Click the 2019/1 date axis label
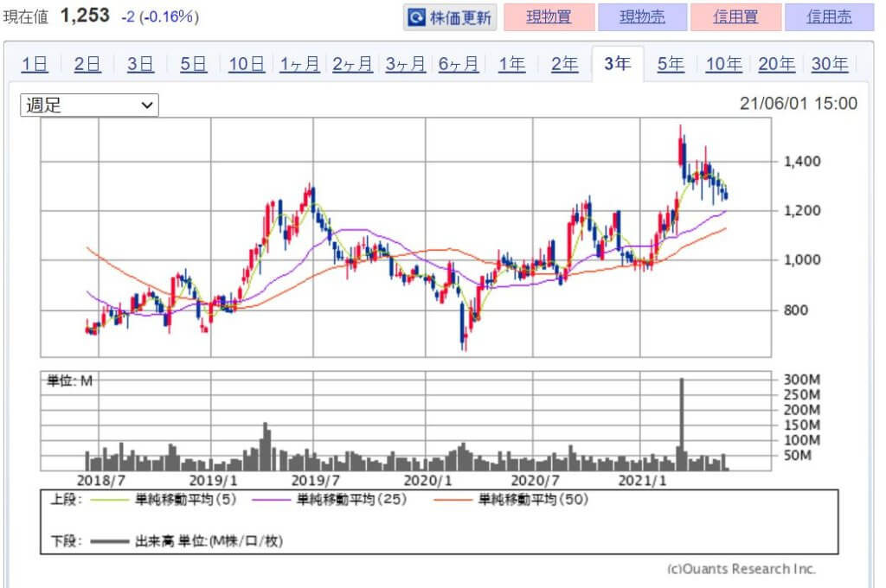This screenshot has width=886, height=588. [213, 481]
